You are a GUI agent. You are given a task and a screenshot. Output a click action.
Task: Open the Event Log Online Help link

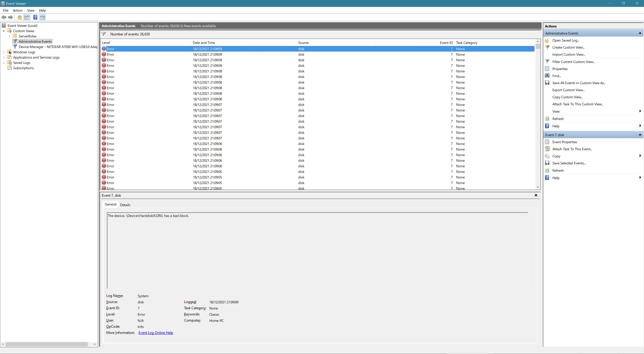click(x=155, y=333)
